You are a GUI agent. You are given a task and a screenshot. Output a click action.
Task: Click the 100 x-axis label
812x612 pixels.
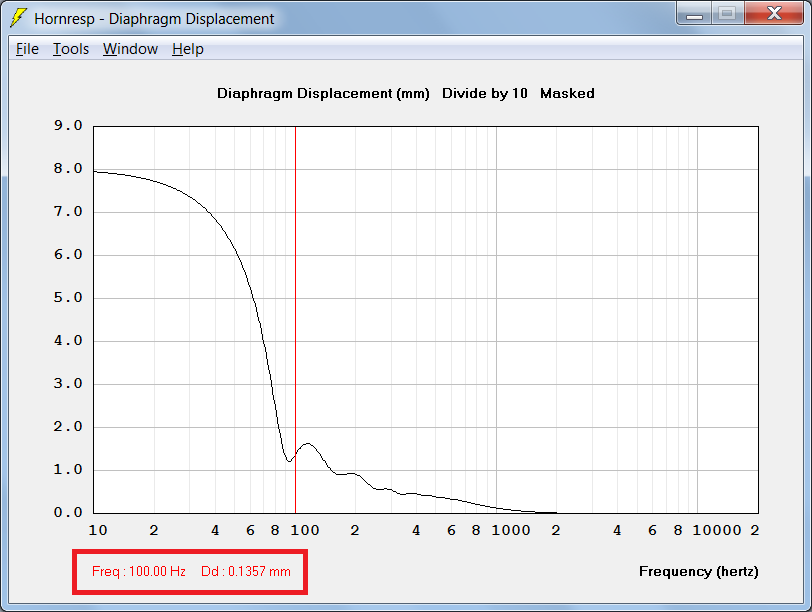[x=304, y=531]
